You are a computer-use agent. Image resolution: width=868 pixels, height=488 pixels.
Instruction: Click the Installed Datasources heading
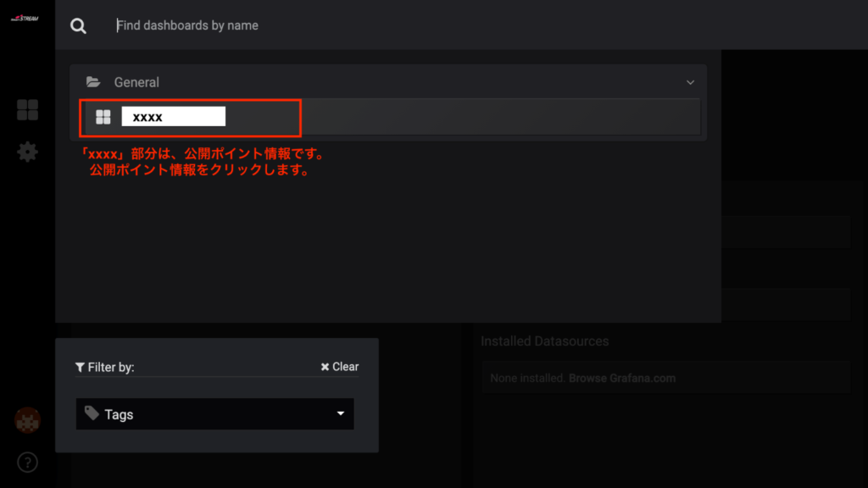544,341
